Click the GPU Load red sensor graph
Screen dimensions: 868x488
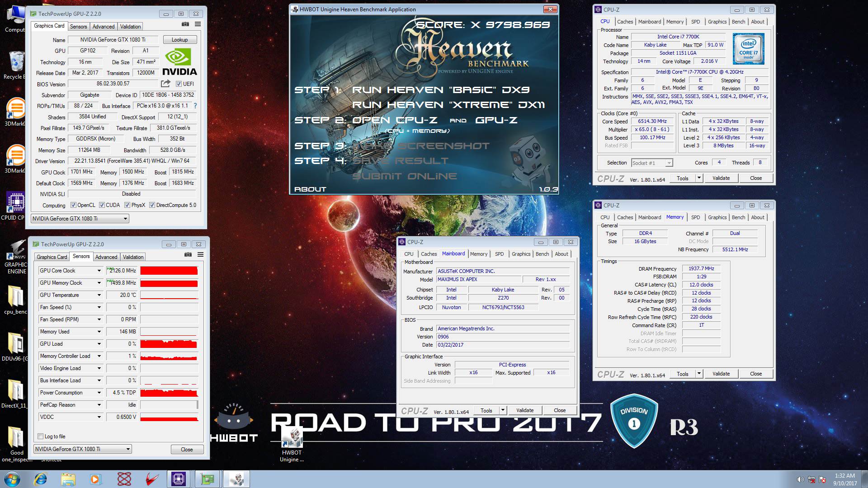pyautogui.click(x=169, y=344)
